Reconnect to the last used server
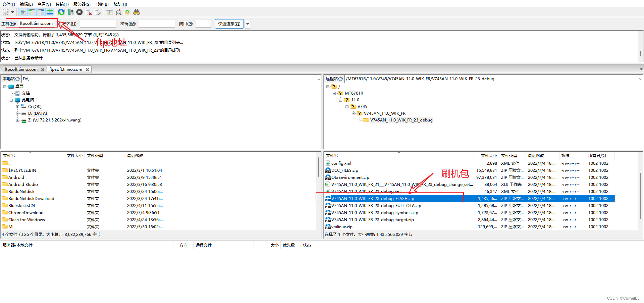Image resolution: width=644 pixels, height=303 pixels. pos(98,12)
